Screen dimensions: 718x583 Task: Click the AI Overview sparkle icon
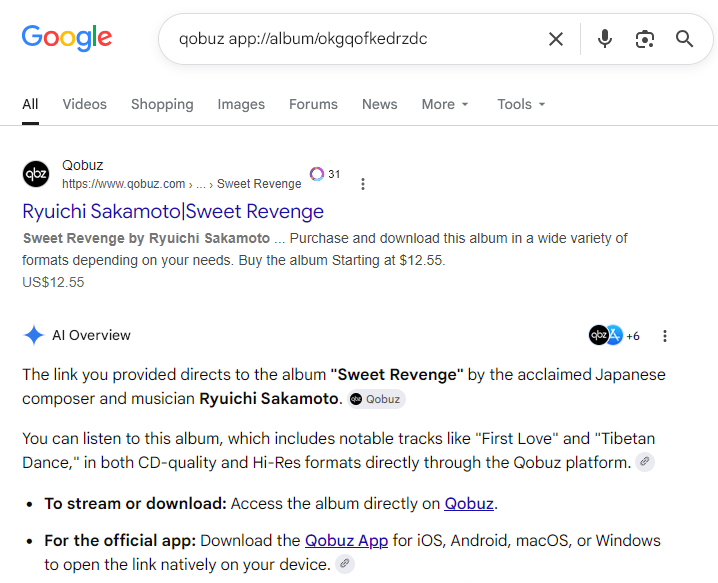pos(33,335)
